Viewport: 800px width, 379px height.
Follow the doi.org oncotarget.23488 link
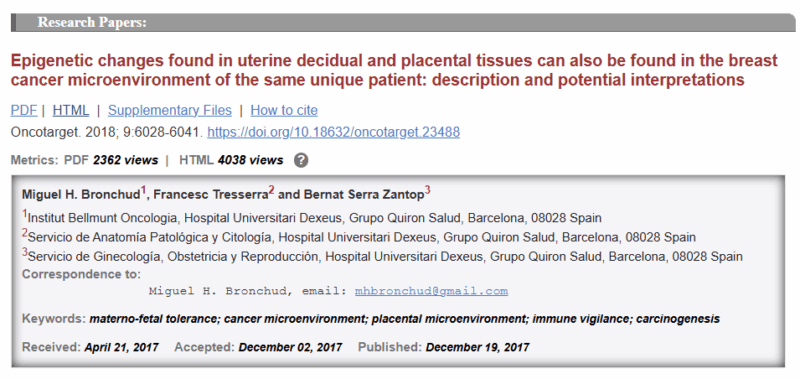(333, 132)
